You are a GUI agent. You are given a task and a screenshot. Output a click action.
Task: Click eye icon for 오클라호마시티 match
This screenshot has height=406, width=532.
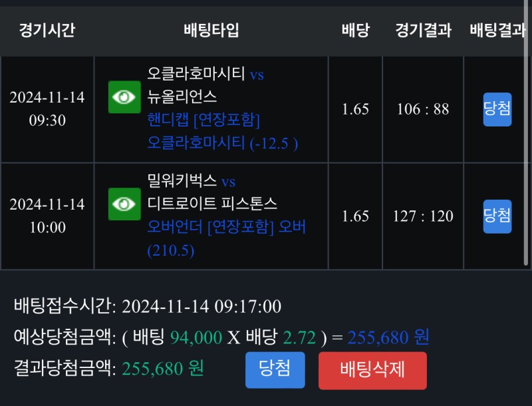(x=124, y=97)
